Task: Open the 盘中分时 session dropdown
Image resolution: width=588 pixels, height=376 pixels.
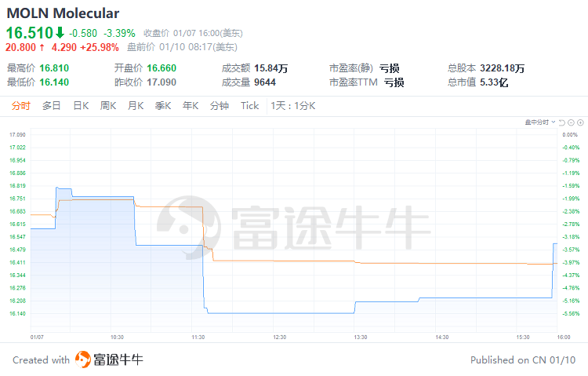Action: 541,122
